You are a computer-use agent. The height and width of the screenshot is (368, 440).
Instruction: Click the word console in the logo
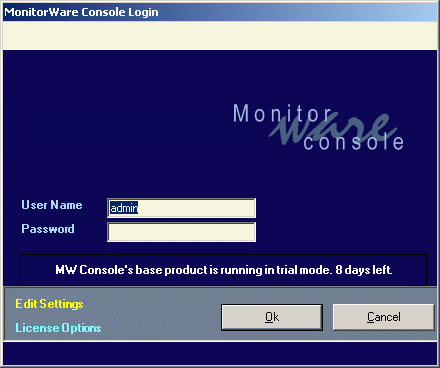[353, 142]
